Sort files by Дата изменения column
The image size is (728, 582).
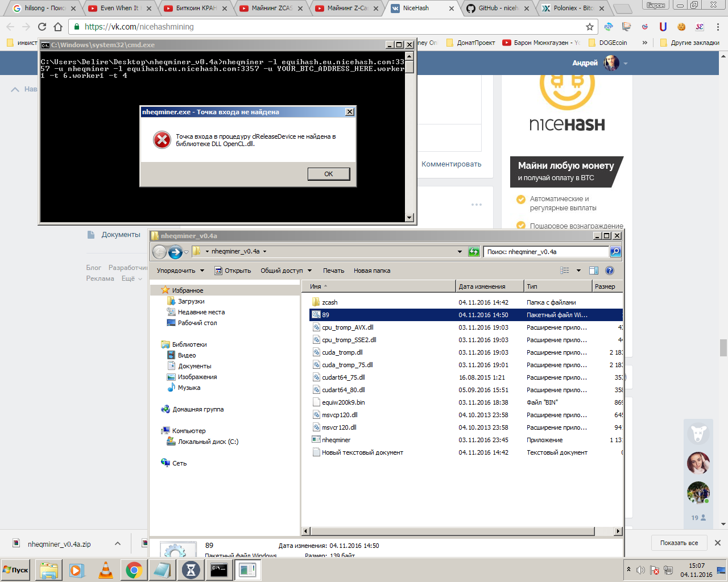489,286
